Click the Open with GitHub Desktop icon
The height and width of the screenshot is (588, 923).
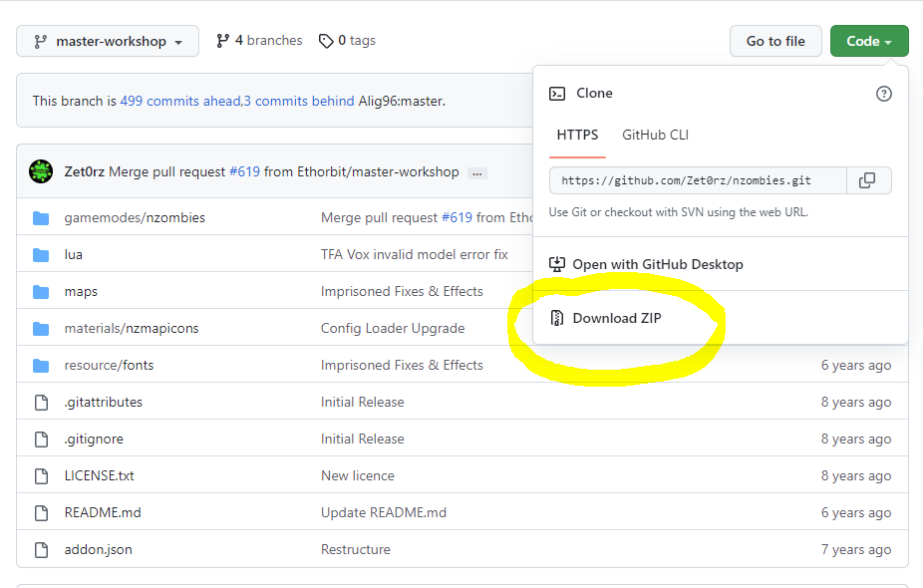coord(557,264)
